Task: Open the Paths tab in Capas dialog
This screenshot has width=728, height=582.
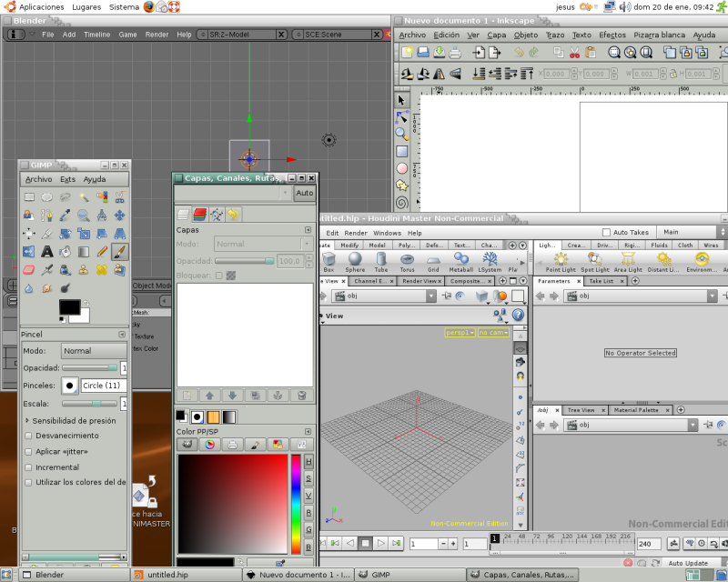Action: (217, 215)
